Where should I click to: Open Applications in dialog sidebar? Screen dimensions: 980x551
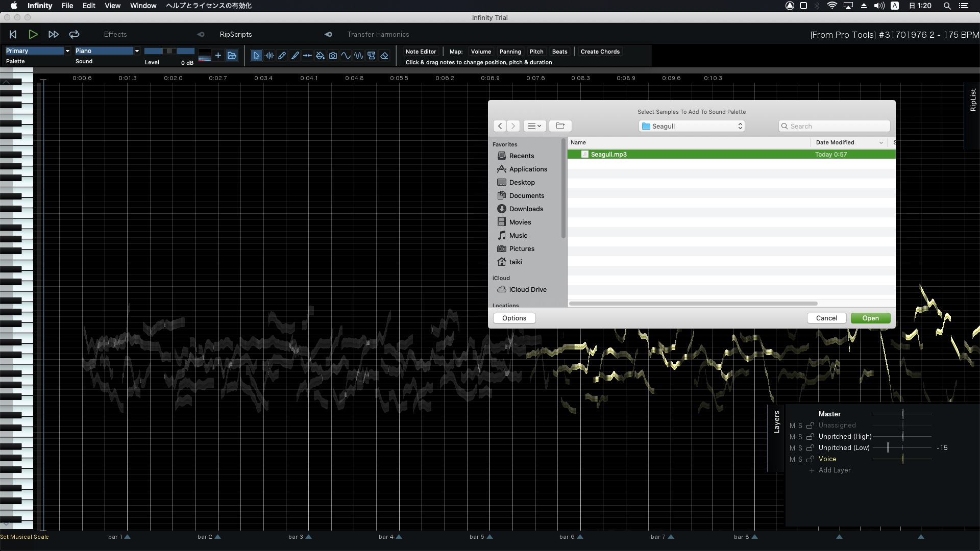(528, 169)
